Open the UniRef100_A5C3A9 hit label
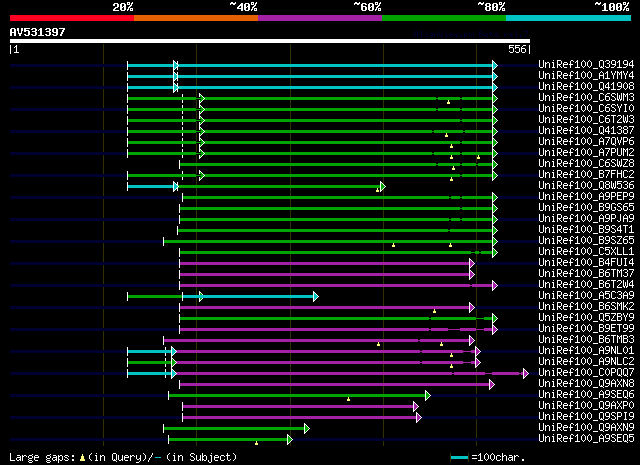The image size is (640, 465). tap(586, 296)
